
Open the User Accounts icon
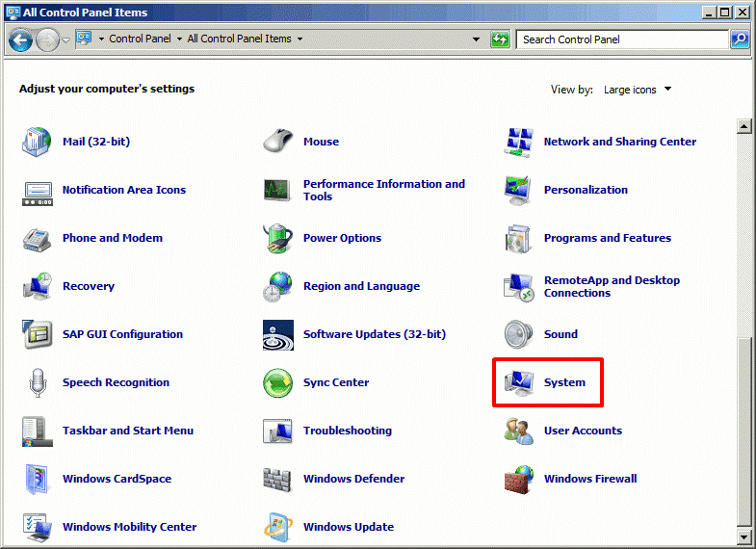pos(519,431)
